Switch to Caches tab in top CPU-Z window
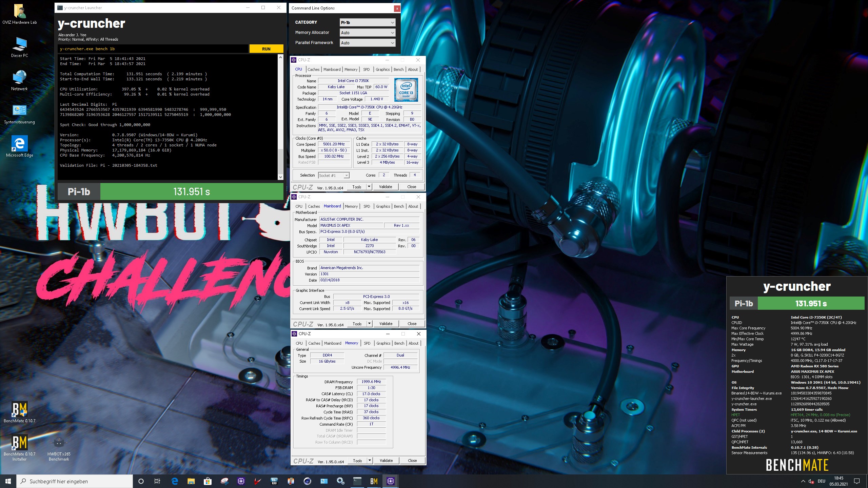 (x=313, y=69)
